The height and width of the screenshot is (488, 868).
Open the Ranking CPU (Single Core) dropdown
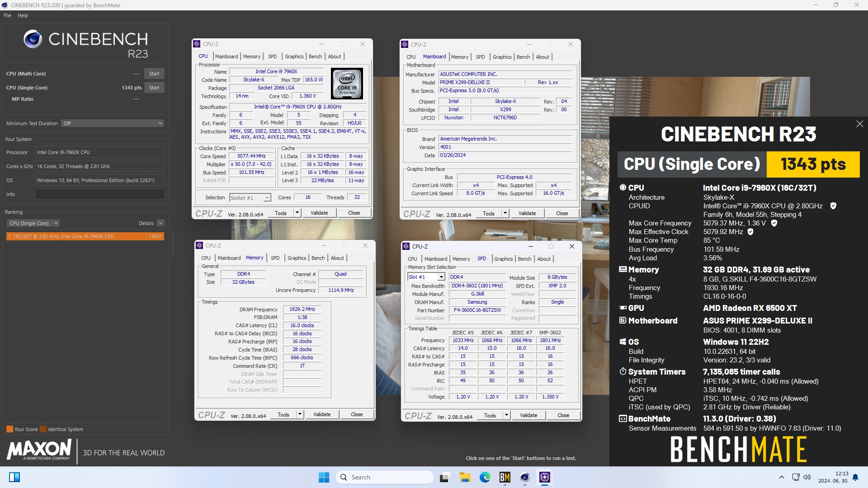tap(33, 223)
